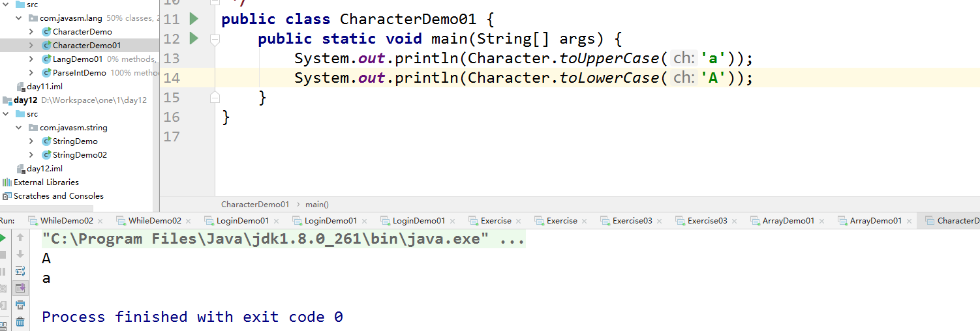This screenshot has width=980, height=331.
Task: Click the LangDemo01 class icon
Action: pos(46,59)
